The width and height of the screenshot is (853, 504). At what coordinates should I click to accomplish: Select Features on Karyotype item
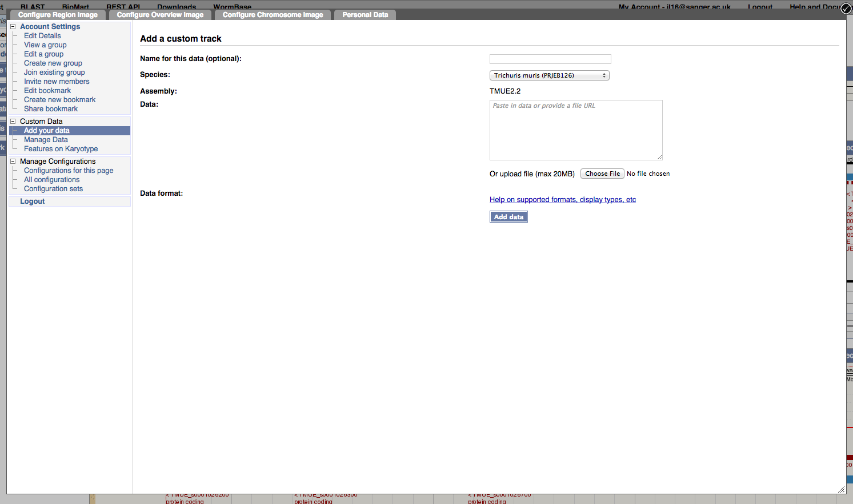click(61, 149)
